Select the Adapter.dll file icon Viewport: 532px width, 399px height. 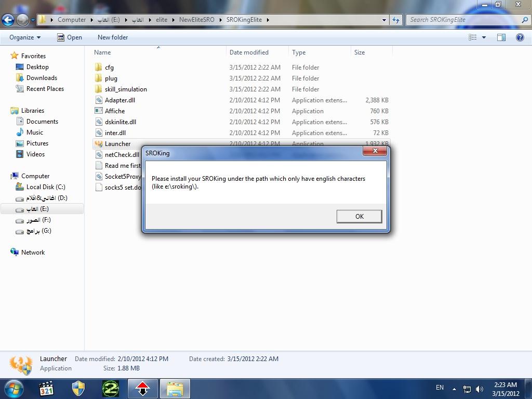point(98,100)
